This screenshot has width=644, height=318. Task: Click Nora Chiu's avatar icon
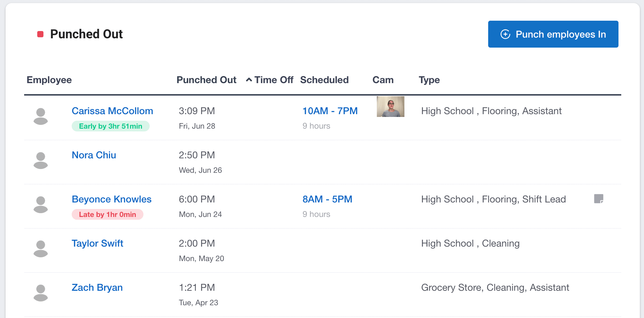tap(41, 160)
